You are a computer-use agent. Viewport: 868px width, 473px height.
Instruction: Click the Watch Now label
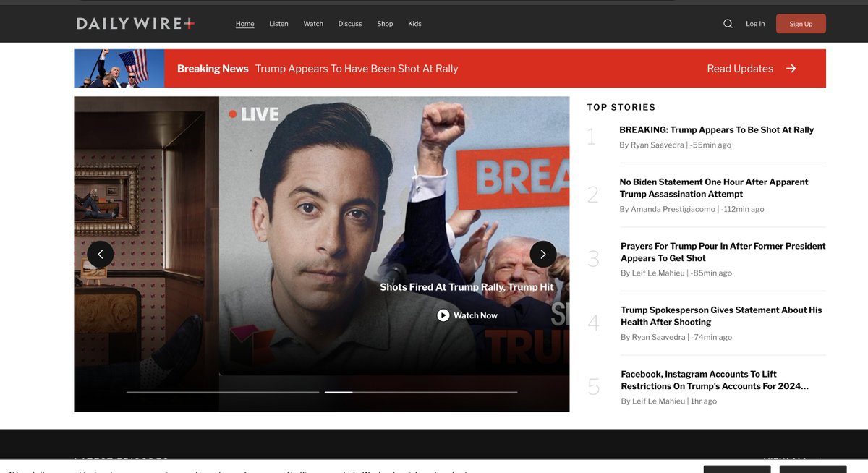pos(475,315)
